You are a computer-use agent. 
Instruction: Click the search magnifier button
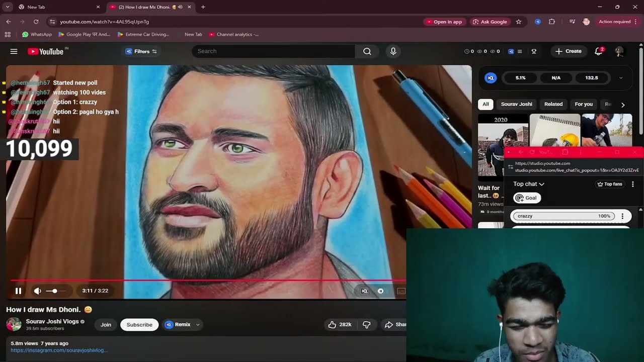point(367,51)
